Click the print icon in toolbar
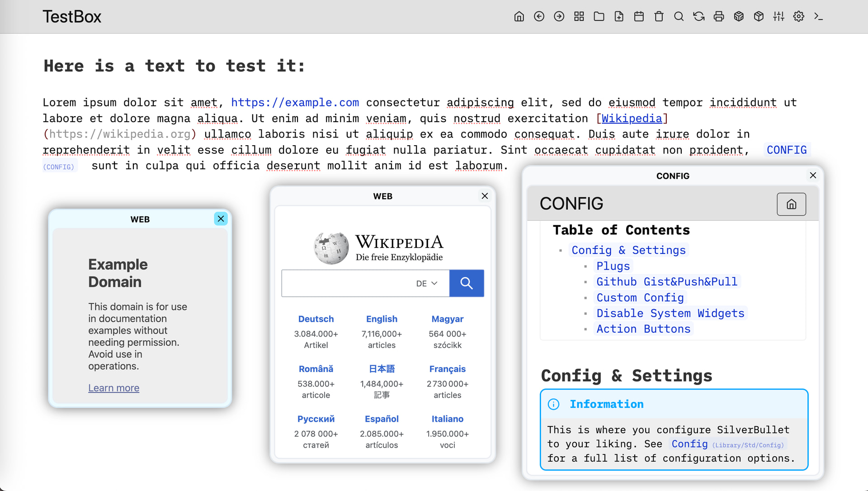 click(x=719, y=17)
